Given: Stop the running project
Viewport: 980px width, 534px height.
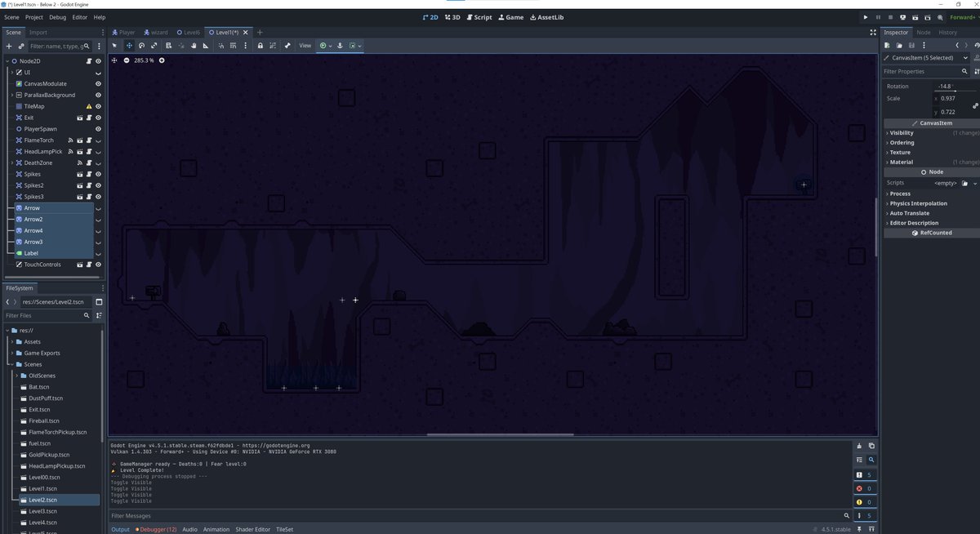Looking at the screenshot, I should click(891, 16).
